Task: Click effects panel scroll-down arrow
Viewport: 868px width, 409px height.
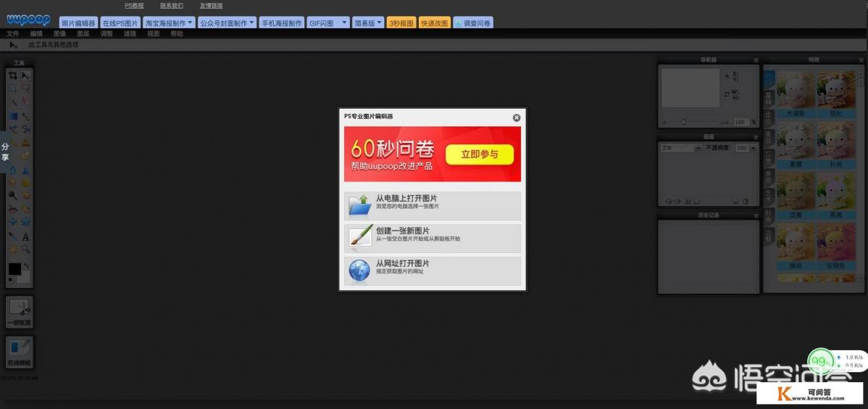Action: point(860,278)
